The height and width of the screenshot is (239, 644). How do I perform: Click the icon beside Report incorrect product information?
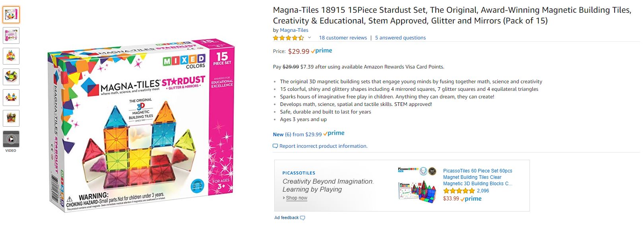pyautogui.click(x=275, y=146)
